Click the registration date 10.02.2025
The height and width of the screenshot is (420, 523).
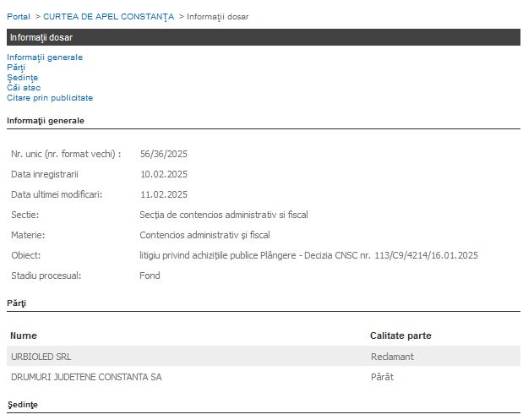click(x=163, y=174)
